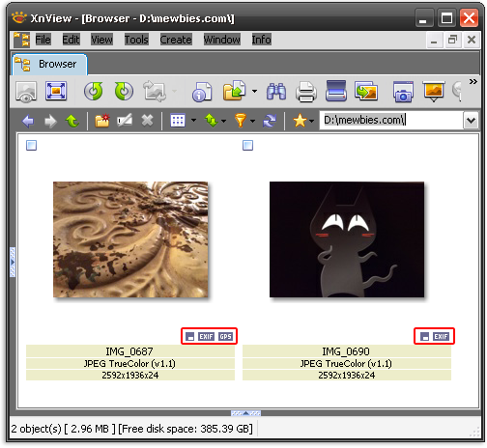487x448 pixels.
Task: Click the printer icon in toolbar
Action: click(x=305, y=92)
